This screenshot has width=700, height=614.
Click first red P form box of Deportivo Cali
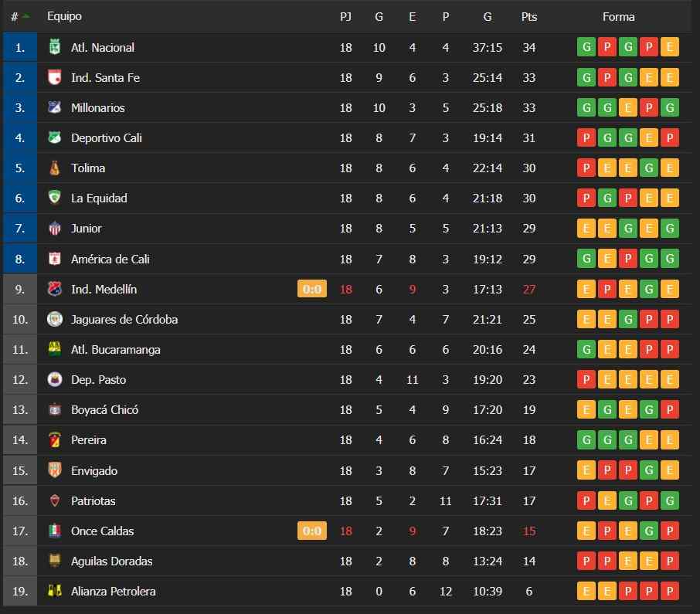pos(586,137)
